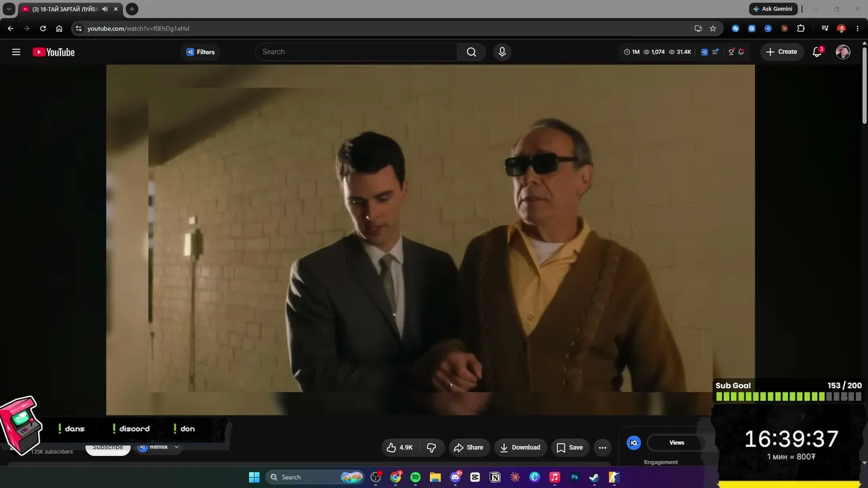Viewport: 868px width, 488px height.
Task: Install the app from the address bar icon
Action: click(x=698, y=28)
